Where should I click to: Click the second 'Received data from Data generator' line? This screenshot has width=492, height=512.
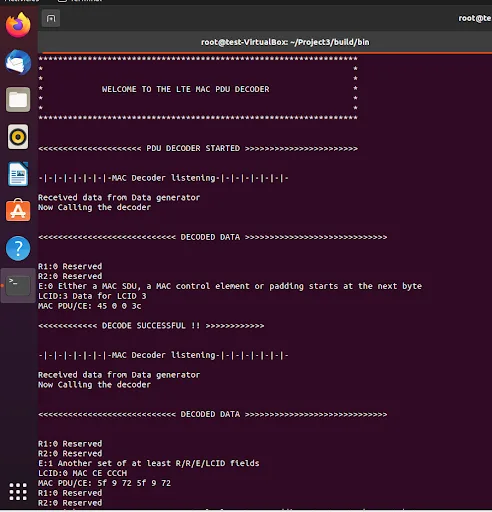pos(119,375)
